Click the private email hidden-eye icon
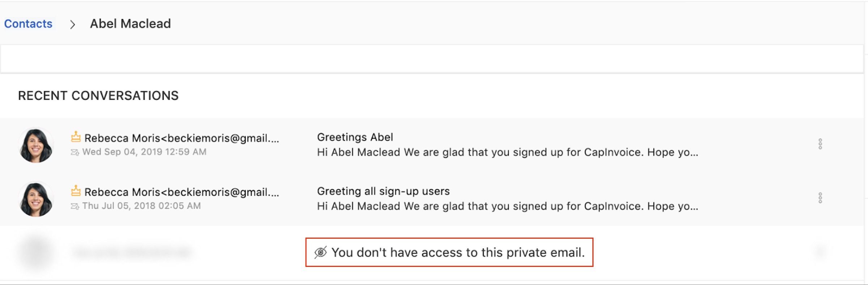Viewport: 868px width, 285px height. tap(320, 252)
